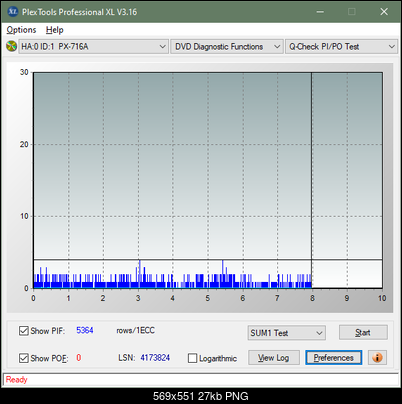The width and height of the screenshot is (402, 404).
Task: Toggle the Show PIF checkbox
Action: tap(23, 331)
